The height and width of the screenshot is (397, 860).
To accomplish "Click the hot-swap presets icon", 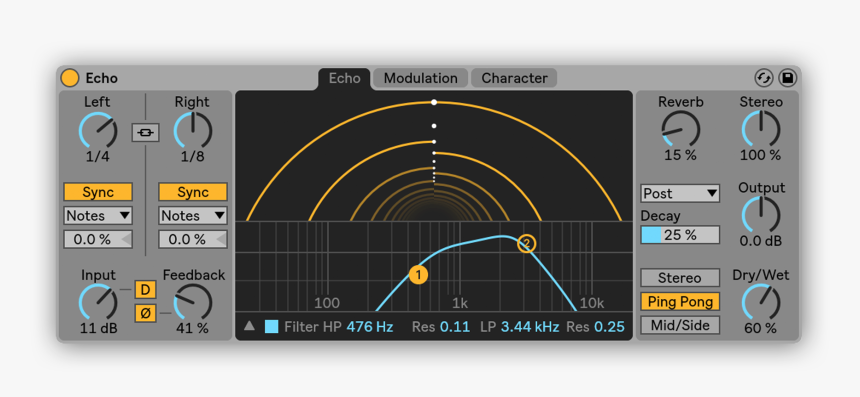I will (x=763, y=78).
